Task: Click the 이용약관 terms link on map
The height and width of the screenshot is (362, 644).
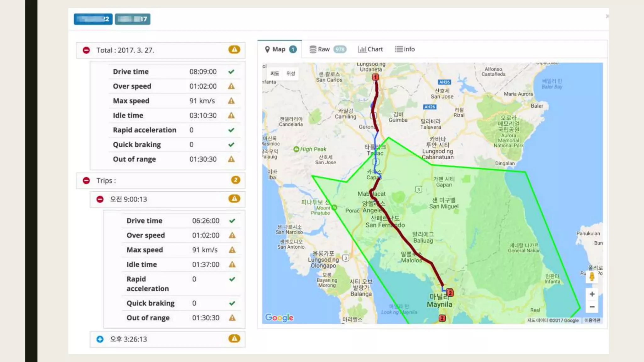Action: [592, 320]
